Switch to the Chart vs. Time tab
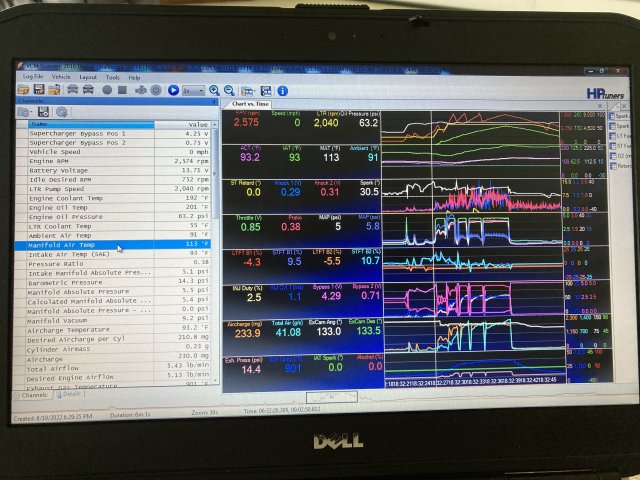The height and width of the screenshot is (480, 640). point(249,103)
